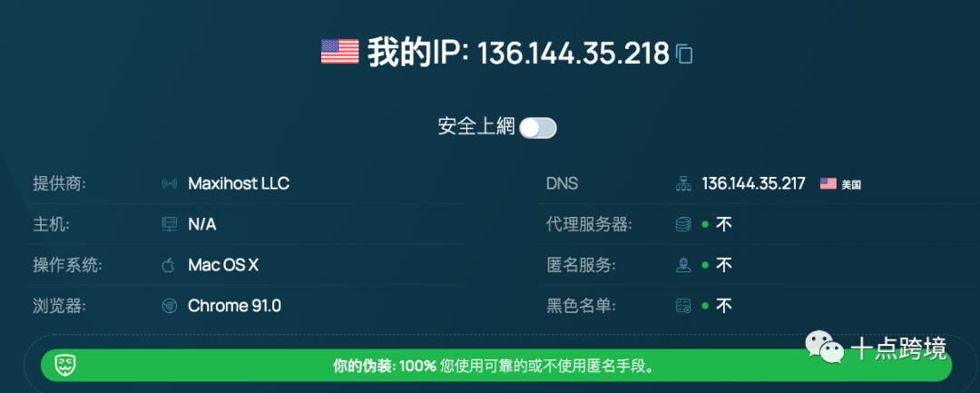Click the green mask disguise icon
The width and height of the screenshot is (980, 393).
pos(64,366)
